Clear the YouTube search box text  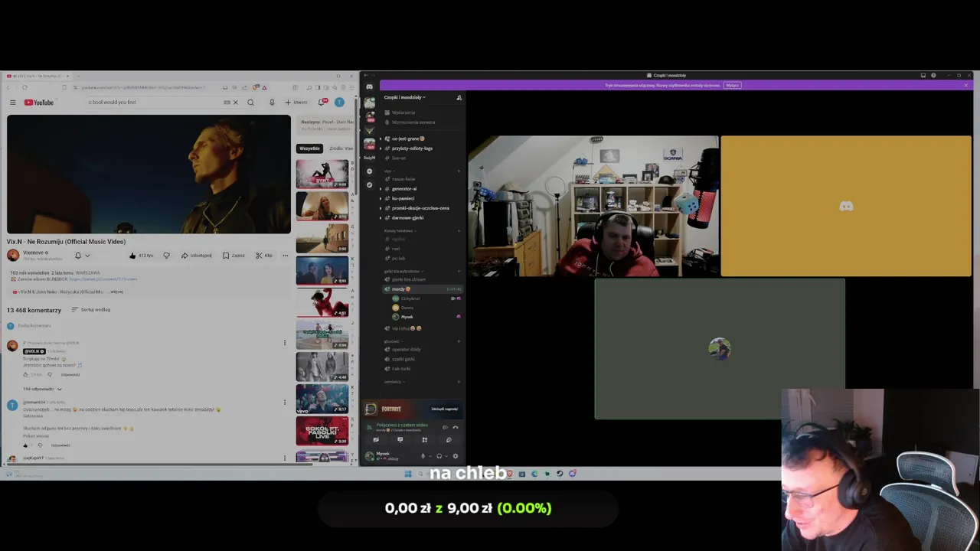tap(236, 103)
